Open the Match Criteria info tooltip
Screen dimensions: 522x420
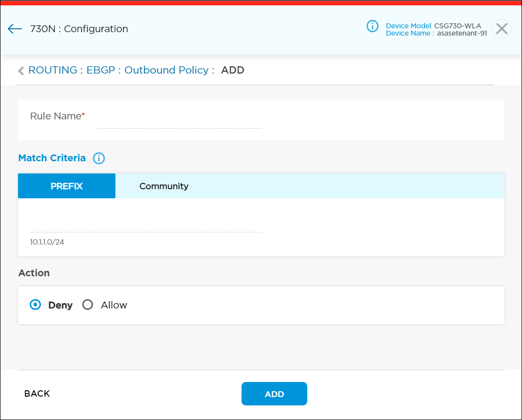[x=99, y=158]
